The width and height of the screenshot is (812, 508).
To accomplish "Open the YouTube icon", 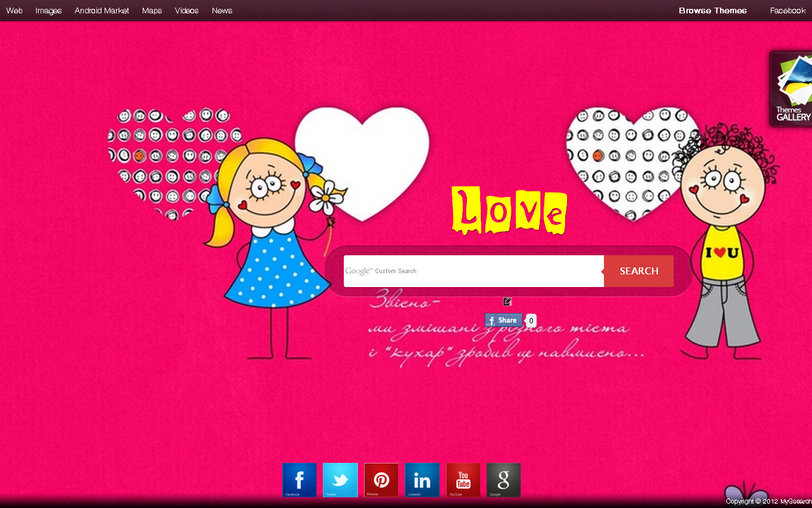I will tap(463, 480).
